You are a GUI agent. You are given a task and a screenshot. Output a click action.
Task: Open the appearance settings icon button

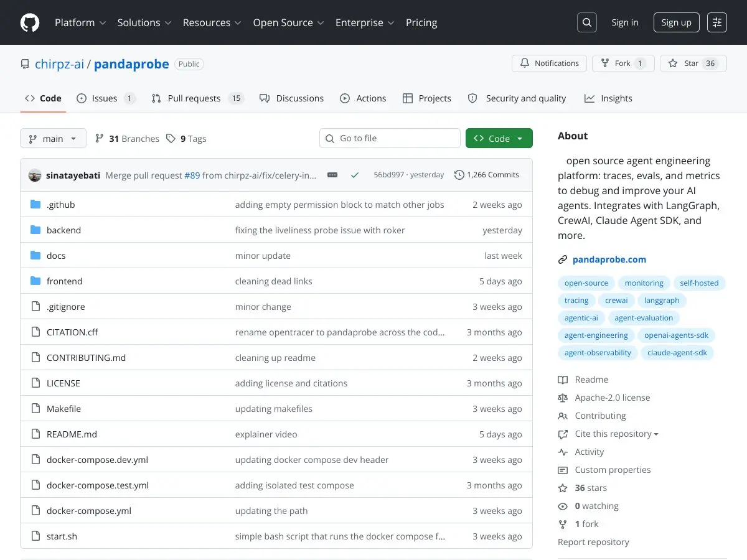(x=717, y=22)
